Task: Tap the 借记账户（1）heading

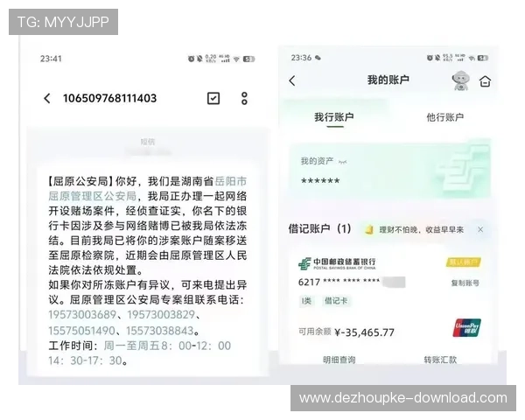Action: (319, 229)
